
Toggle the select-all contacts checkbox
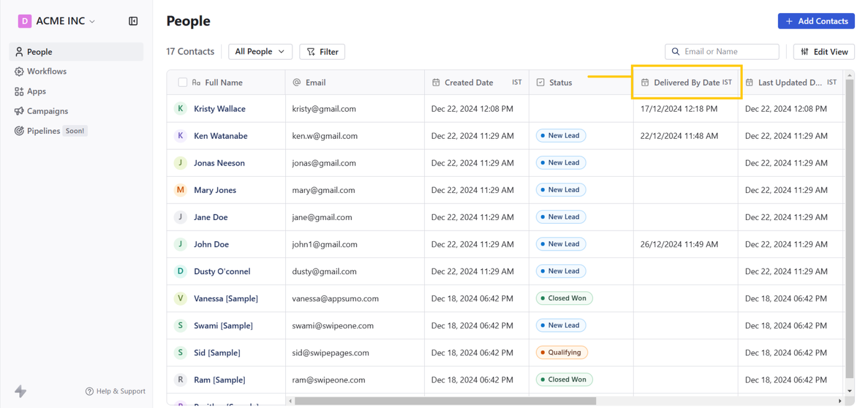182,82
